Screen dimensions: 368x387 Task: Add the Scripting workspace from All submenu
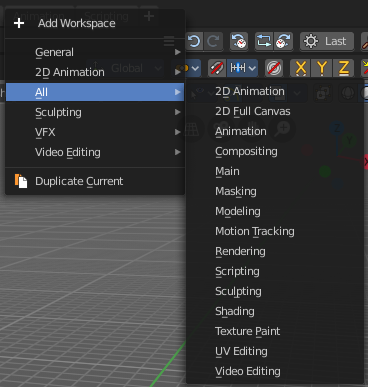275,271
